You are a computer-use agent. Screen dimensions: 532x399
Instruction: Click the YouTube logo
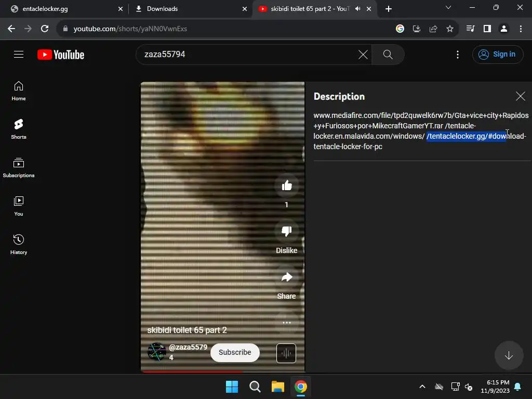tap(61, 55)
